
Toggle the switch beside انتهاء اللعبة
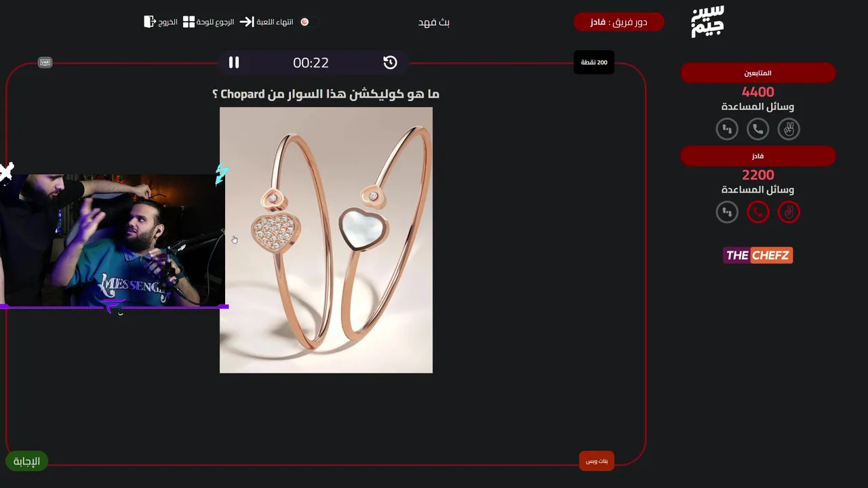(309, 22)
